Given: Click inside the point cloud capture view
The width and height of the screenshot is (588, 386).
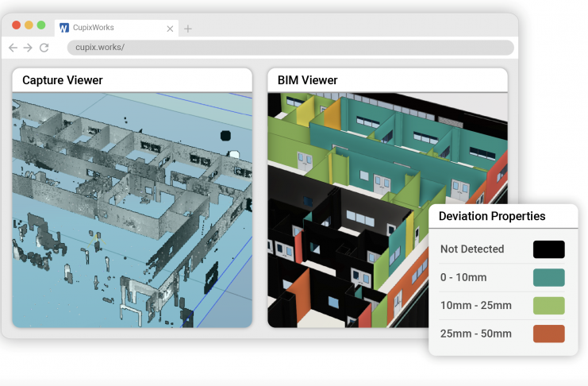Looking at the screenshot, I should (132, 210).
